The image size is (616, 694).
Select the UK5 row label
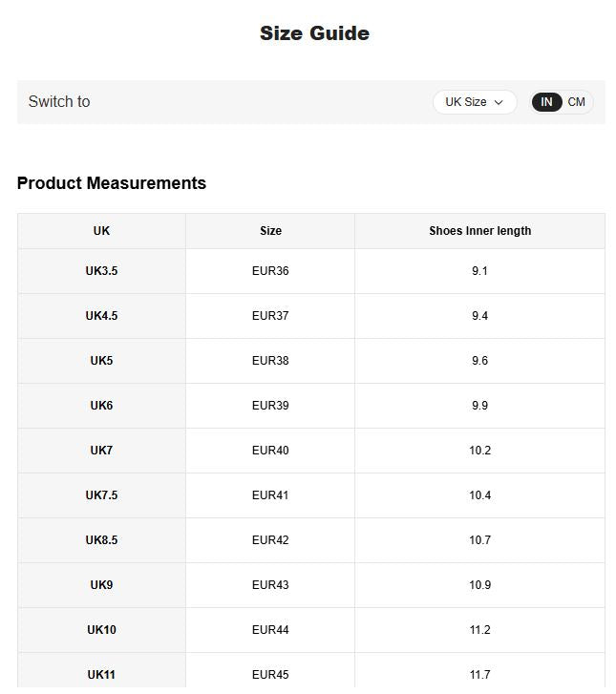coord(101,361)
